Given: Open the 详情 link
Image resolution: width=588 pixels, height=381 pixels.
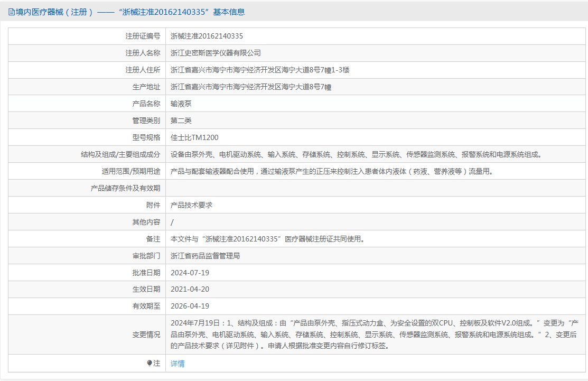Looking at the screenshot, I should 178,364.
